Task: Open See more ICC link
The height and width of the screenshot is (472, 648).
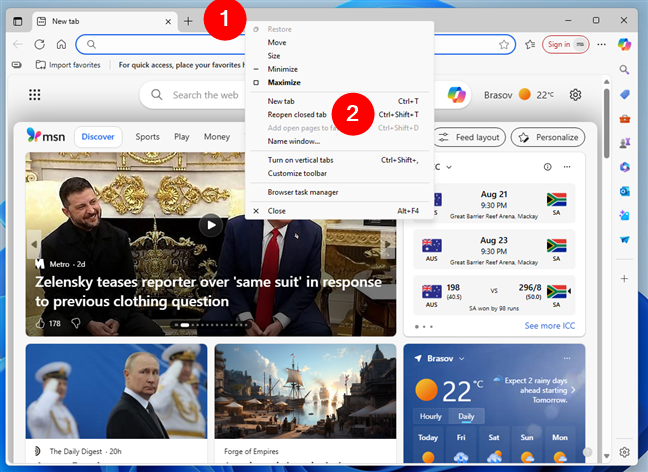Action: 550,326
